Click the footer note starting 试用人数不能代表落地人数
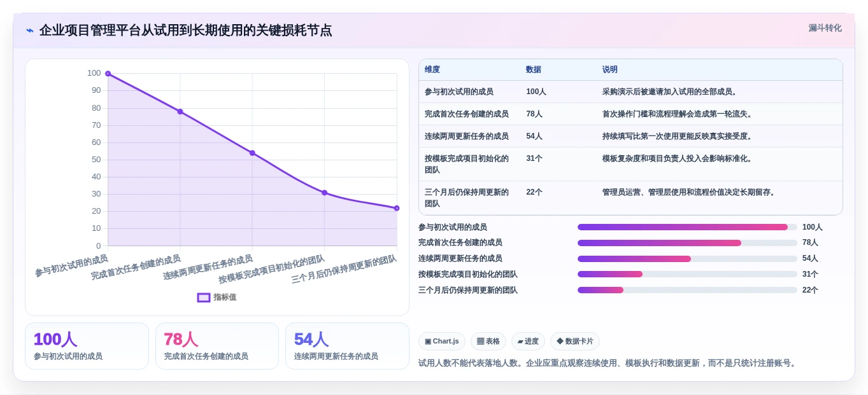Viewport: 868px width, 395px height. click(x=608, y=363)
